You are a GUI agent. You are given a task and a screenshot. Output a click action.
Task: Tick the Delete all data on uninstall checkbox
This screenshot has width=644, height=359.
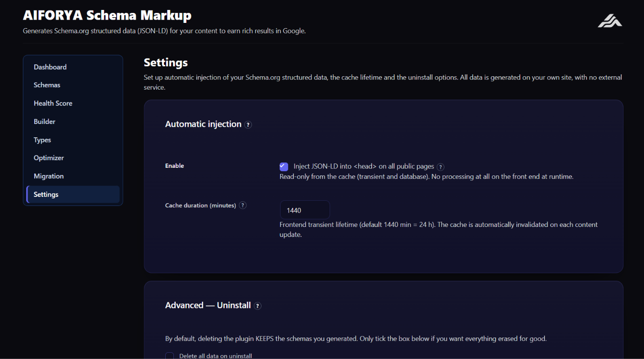pos(170,356)
